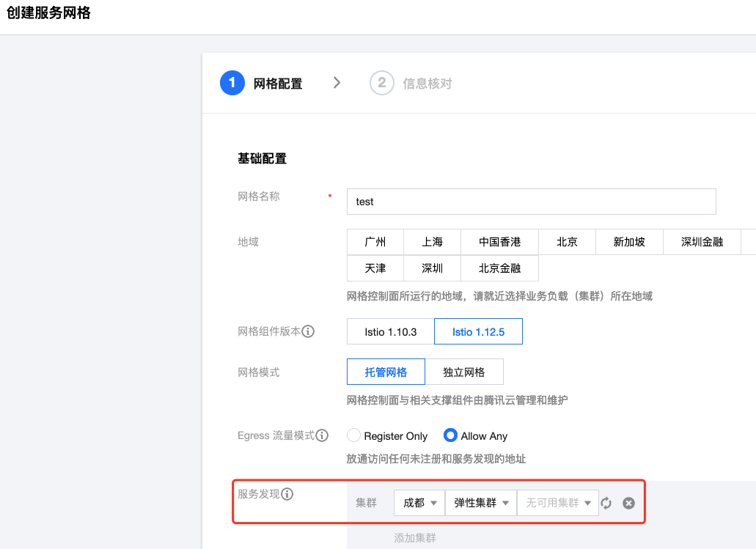The image size is (756, 549).
Task: Click the step 2 numbered circle
Action: pyautogui.click(x=381, y=83)
